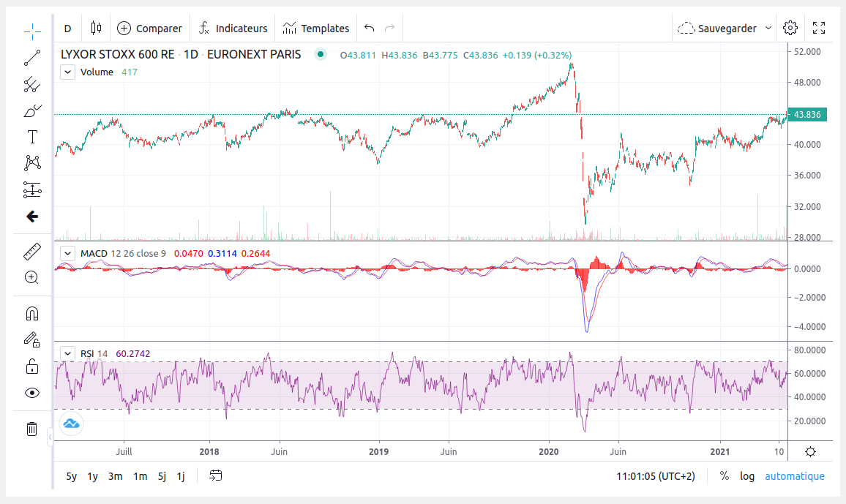Toggle percent scale mode
The width and height of the screenshot is (846, 504).
[x=725, y=476]
